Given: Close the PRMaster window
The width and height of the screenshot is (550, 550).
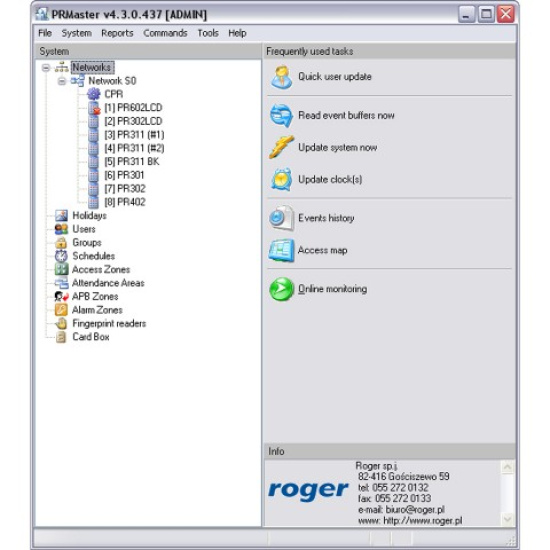Looking at the screenshot, I should point(506,14).
